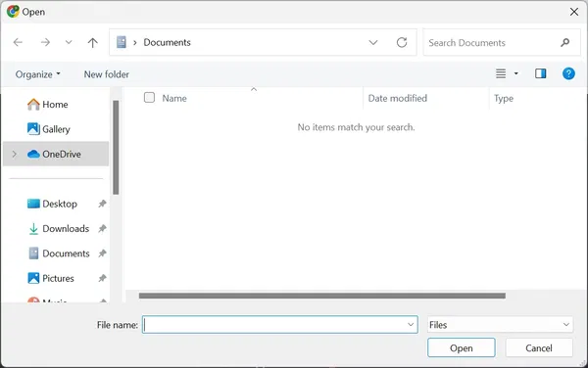Go up one folder level

click(x=93, y=43)
